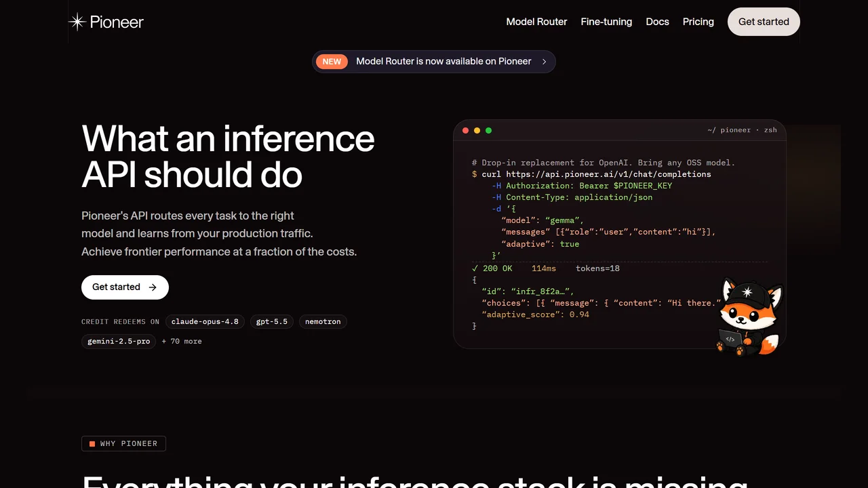The height and width of the screenshot is (488, 868).
Task: Open the Model Router nav item
Action: pos(536,22)
